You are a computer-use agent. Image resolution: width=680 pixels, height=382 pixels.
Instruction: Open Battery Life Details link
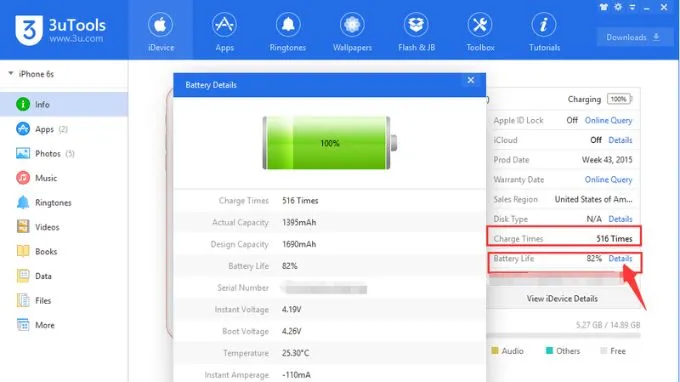pos(620,258)
